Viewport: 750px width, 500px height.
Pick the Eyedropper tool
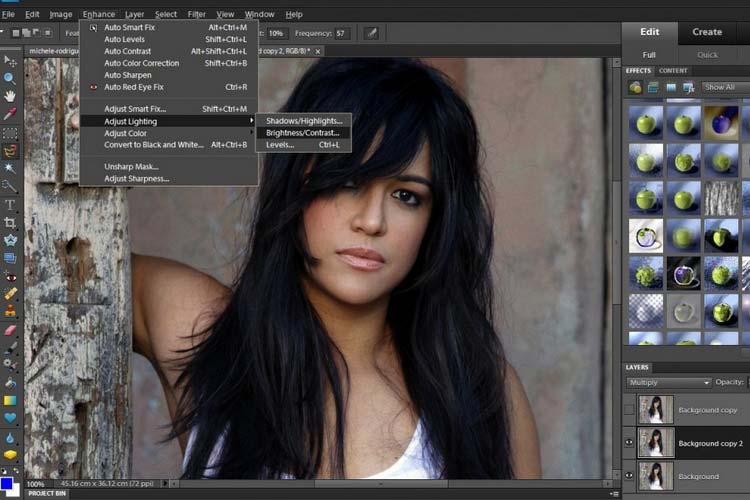click(10, 114)
